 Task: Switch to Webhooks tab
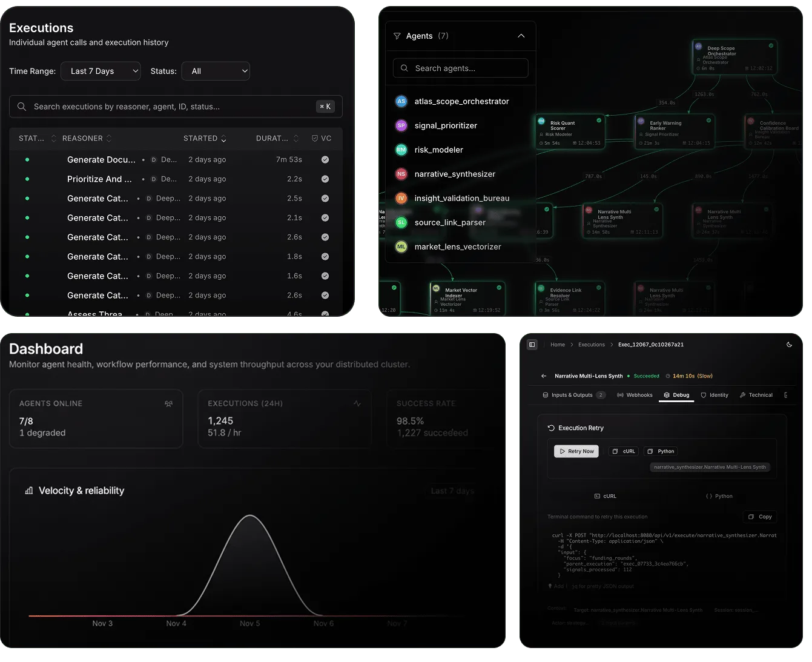pyautogui.click(x=635, y=395)
